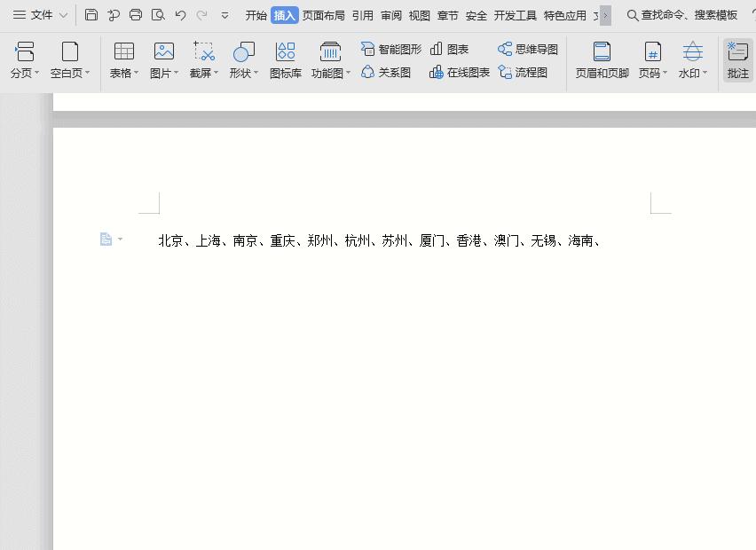Viewport: 756px width, 550px height.
Task: Open the quick access toolbar customize chevron
Action: click(x=224, y=15)
